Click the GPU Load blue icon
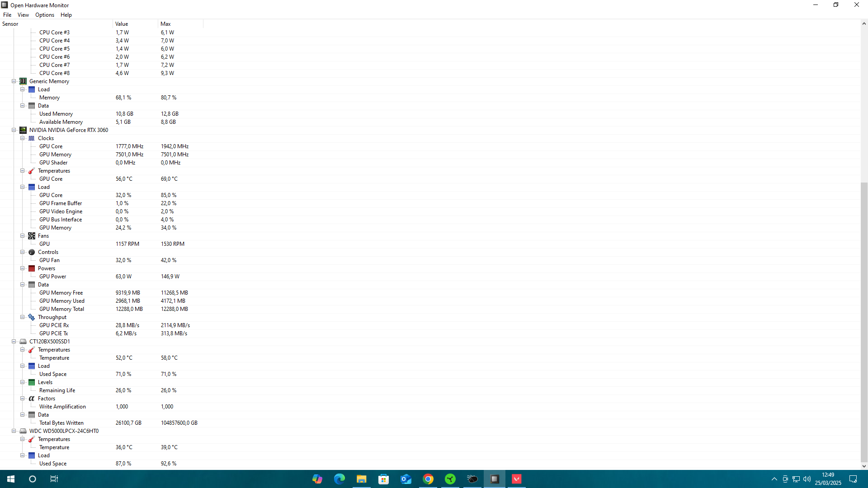This screenshot has height=488, width=868. pyautogui.click(x=32, y=187)
